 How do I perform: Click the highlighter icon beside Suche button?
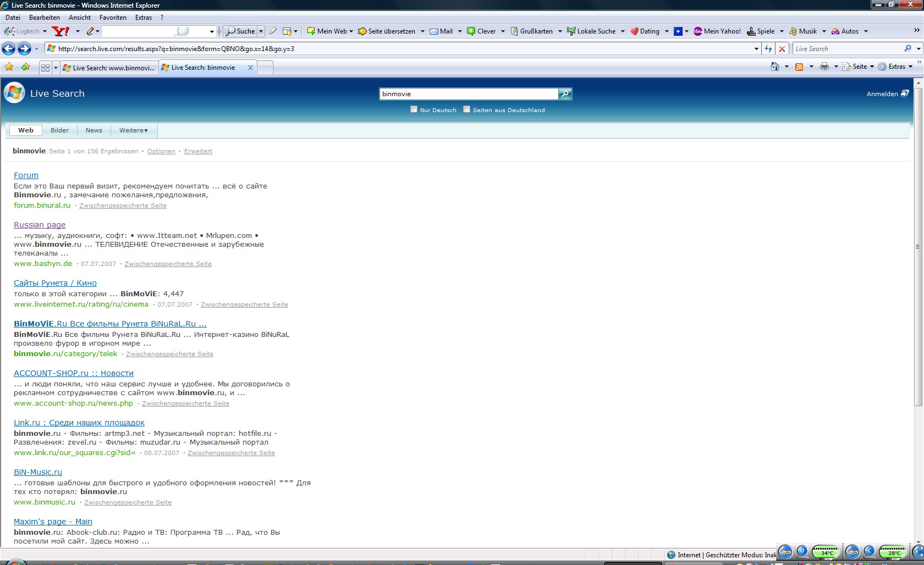click(x=273, y=31)
